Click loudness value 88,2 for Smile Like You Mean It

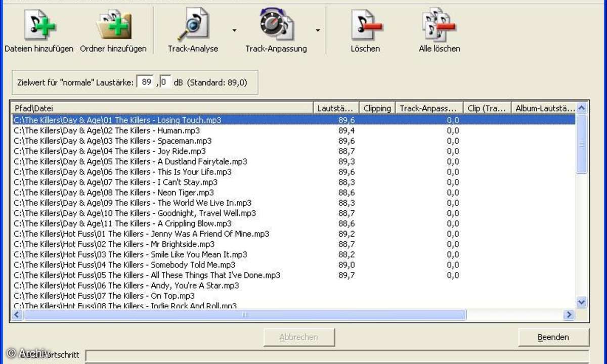pos(346,255)
